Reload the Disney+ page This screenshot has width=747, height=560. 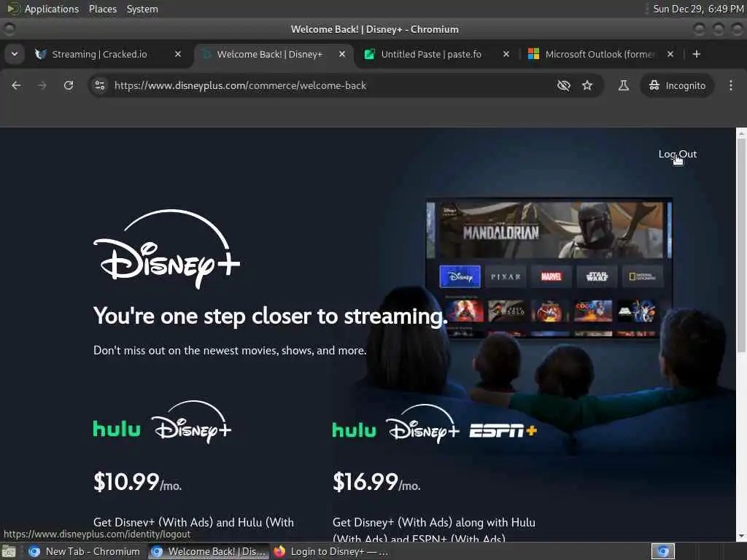pos(69,85)
